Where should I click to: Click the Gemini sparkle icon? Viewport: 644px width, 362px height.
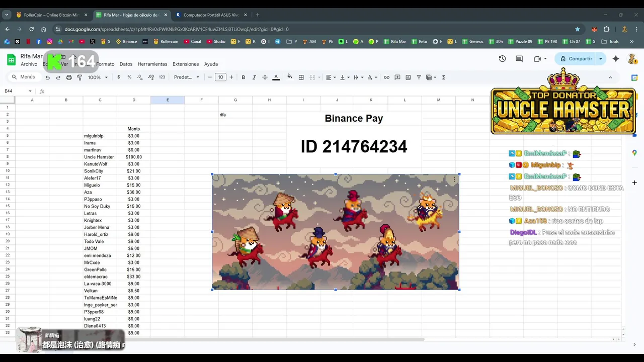[616, 59]
